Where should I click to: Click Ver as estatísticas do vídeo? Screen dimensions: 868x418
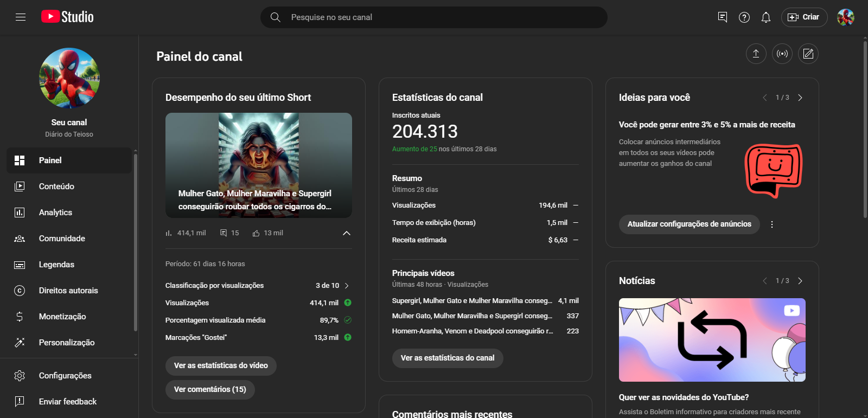[221, 366]
